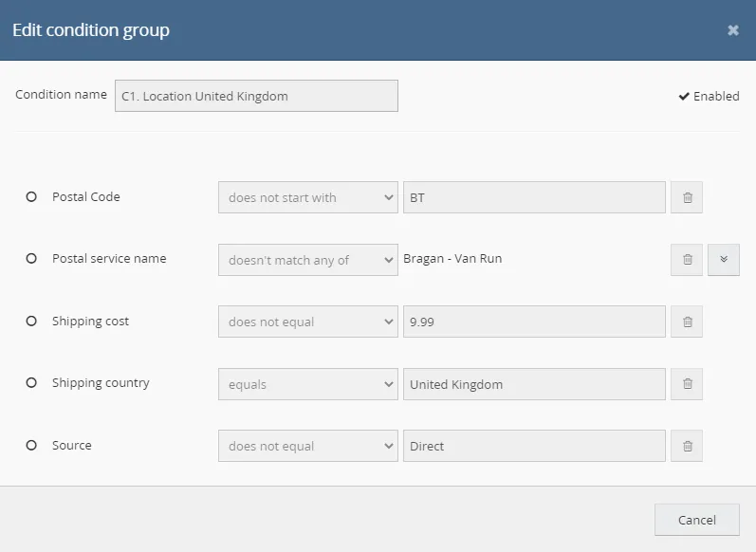Delete the Postal service name condition
The image size is (756, 552).
(x=686, y=259)
